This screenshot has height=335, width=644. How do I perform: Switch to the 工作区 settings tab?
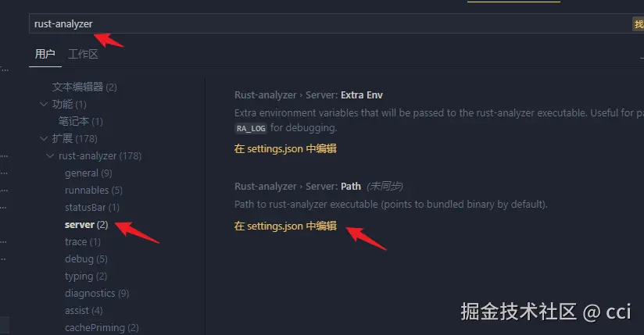[x=83, y=54]
